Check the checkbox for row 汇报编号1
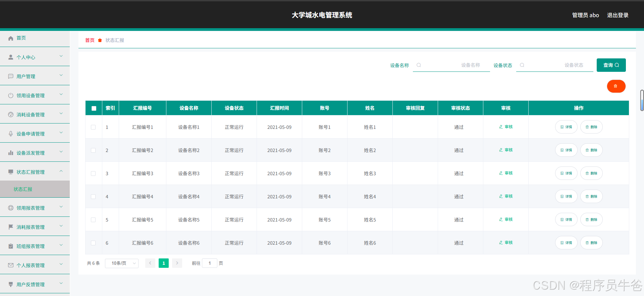Image resolution: width=644 pixels, height=296 pixels. [x=93, y=127]
